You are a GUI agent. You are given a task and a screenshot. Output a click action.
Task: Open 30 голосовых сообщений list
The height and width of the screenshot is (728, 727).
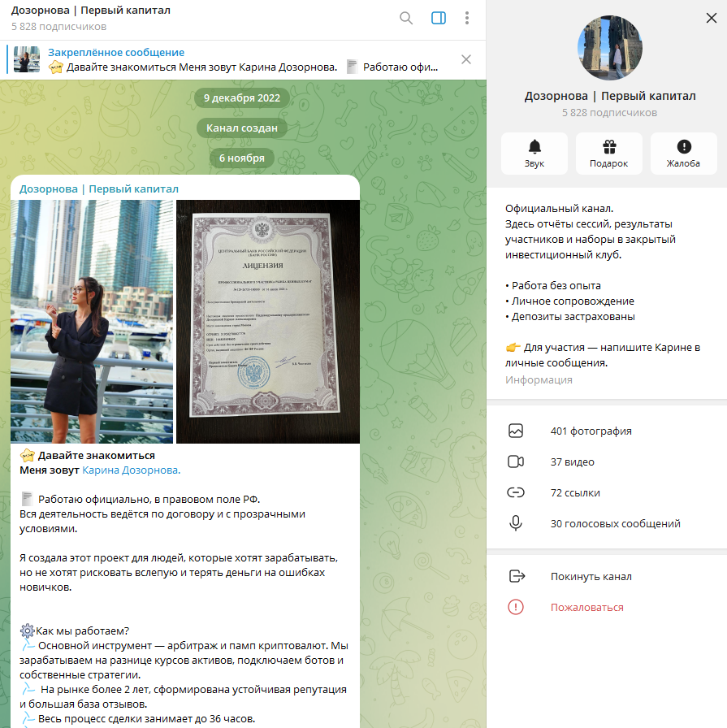click(615, 524)
